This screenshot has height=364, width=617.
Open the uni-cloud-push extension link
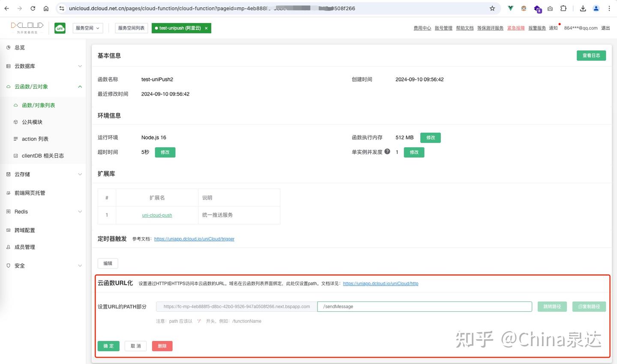click(x=157, y=215)
